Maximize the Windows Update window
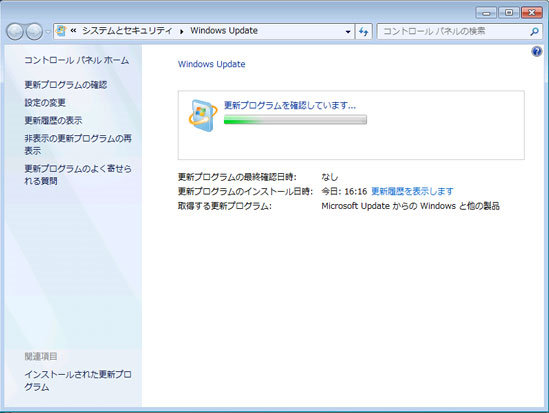The image size is (549, 413). coord(509,13)
